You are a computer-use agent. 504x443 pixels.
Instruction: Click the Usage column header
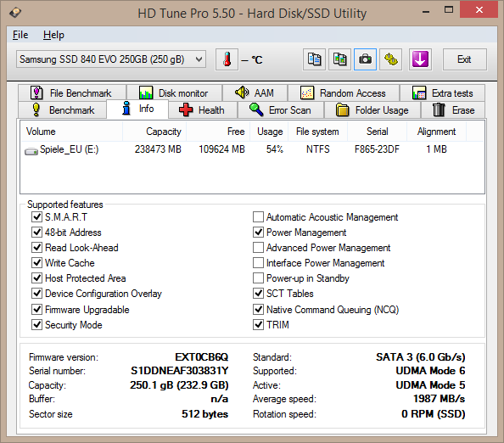[x=269, y=132]
